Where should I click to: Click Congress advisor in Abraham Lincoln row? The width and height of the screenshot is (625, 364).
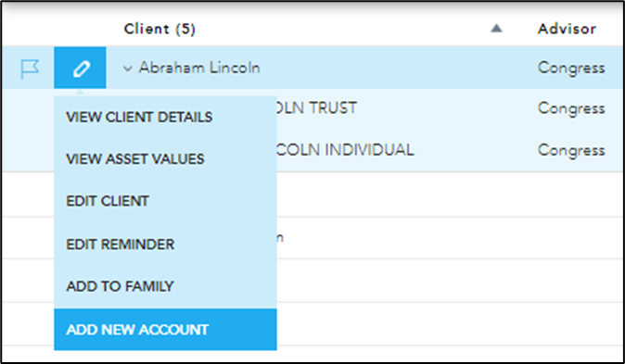click(571, 69)
